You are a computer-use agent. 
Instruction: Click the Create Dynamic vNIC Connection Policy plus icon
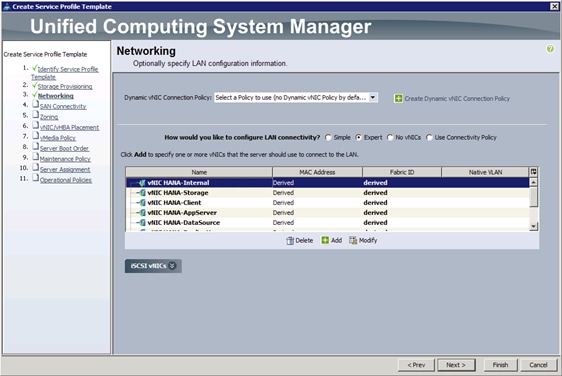tap(398, 99)
